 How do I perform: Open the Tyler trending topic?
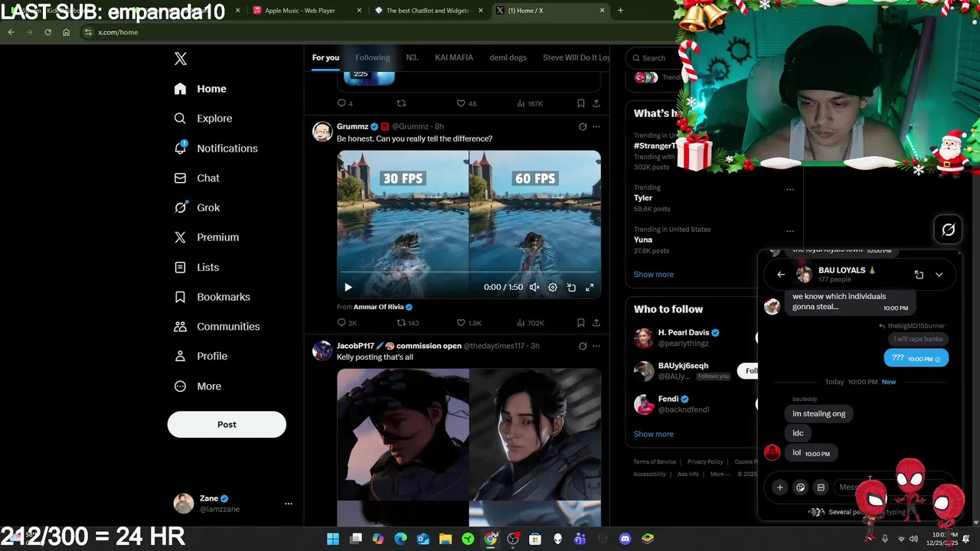click(x=642, y=198)
